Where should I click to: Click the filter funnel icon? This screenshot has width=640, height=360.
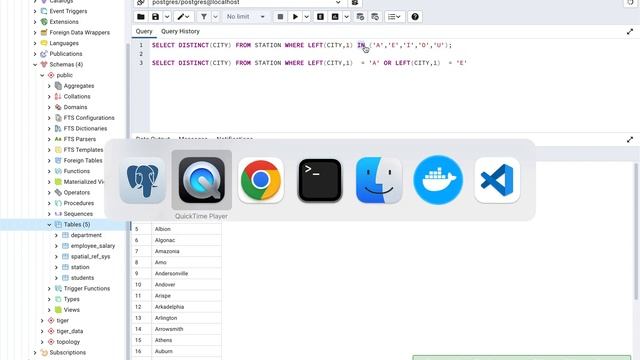point(204,17)
